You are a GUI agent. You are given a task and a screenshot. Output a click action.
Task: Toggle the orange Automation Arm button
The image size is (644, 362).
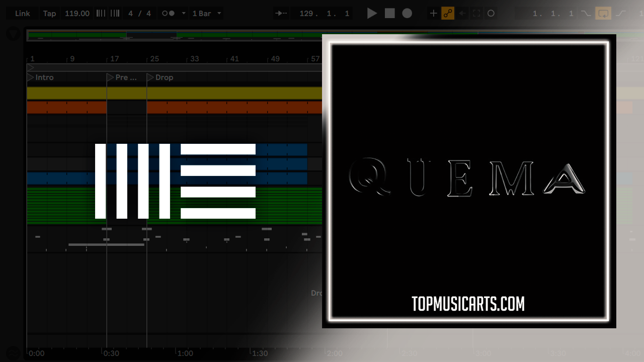447,14
